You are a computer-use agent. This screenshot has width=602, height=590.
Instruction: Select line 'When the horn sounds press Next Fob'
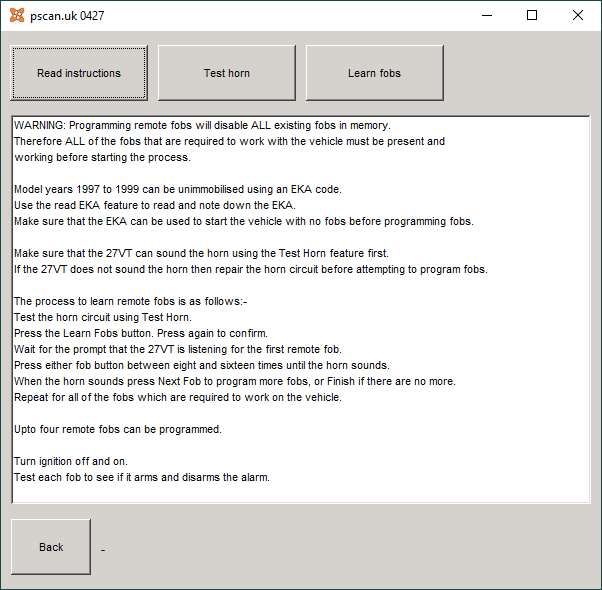click(235, 381)
